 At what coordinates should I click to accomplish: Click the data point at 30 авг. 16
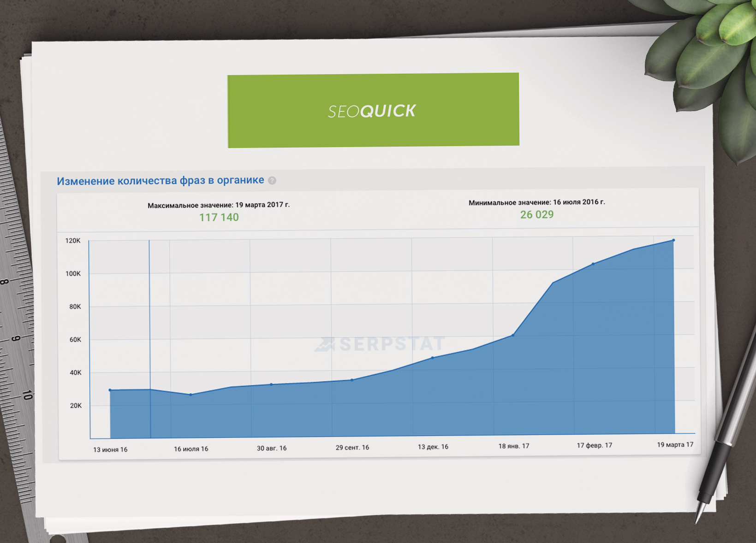[x=271, y=384]
